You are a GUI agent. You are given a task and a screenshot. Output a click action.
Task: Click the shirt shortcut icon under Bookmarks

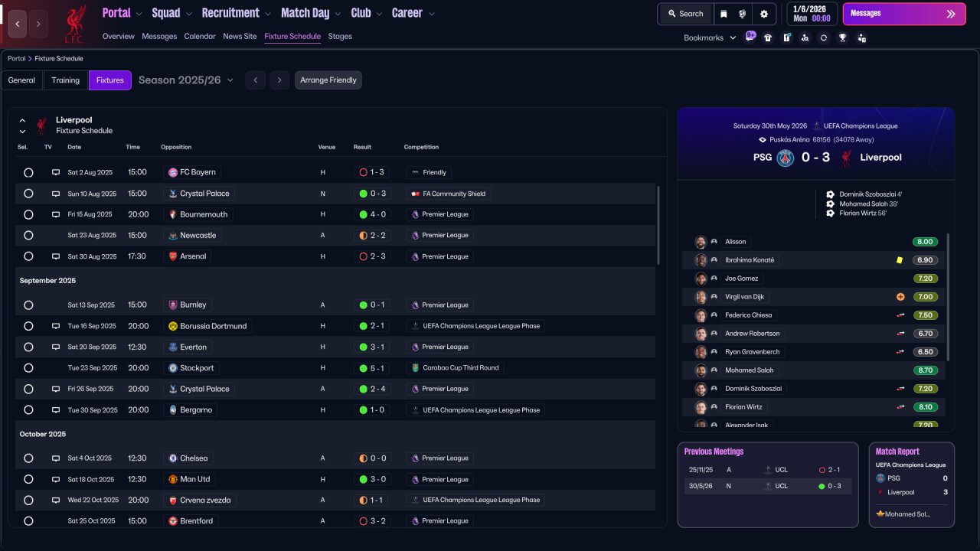(768, 37)
